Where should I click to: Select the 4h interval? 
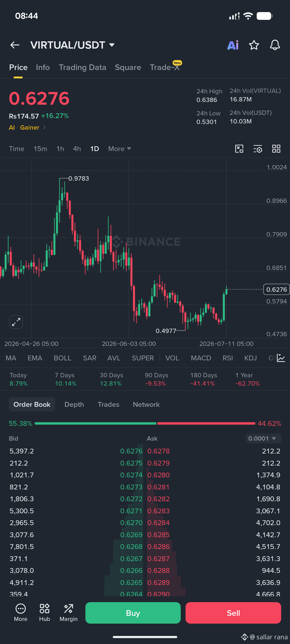point(77,149)
